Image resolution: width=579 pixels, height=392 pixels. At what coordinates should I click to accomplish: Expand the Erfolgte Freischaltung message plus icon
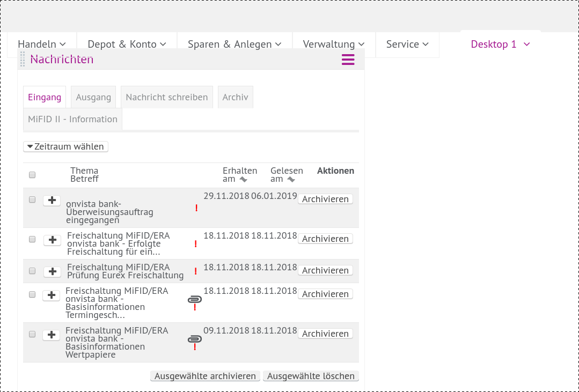pos(52,240)
